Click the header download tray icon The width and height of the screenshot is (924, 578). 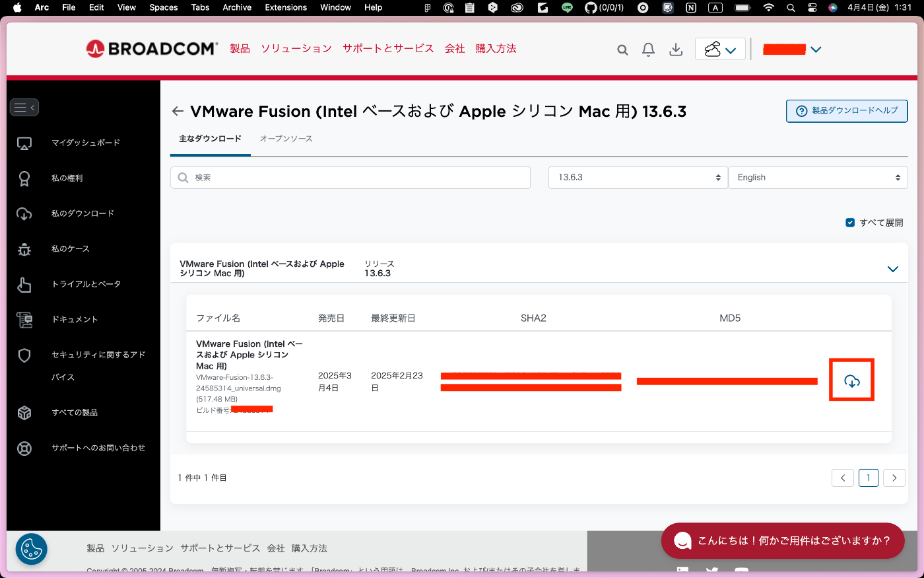click(x=676, y=50)
